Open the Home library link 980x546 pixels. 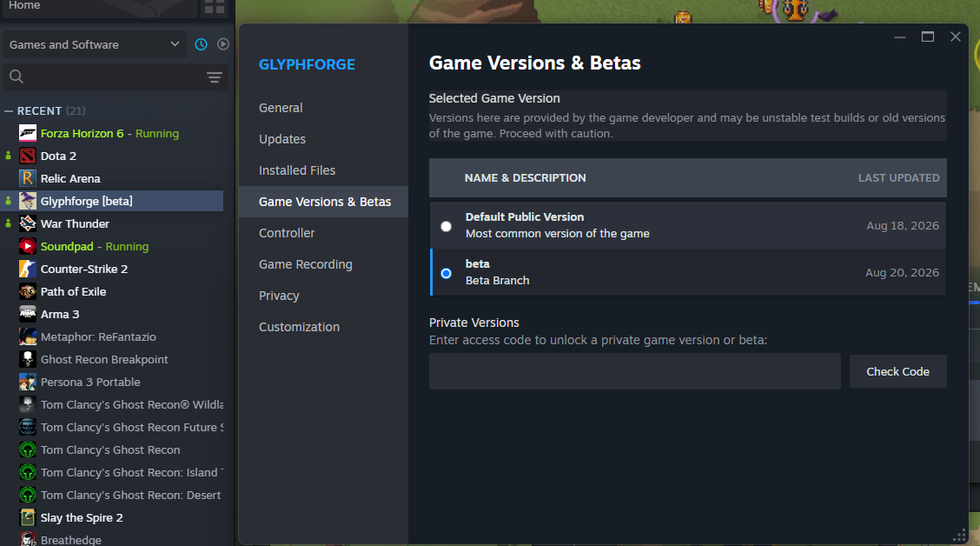point(24,5)
